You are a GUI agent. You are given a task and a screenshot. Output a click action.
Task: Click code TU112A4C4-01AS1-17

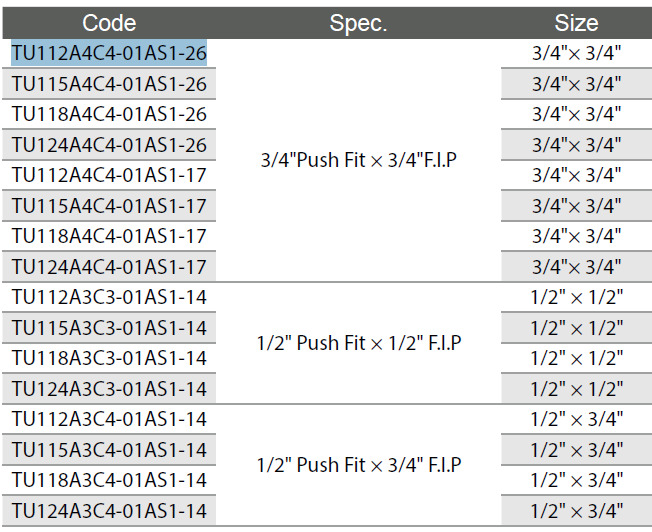point(109,175)
